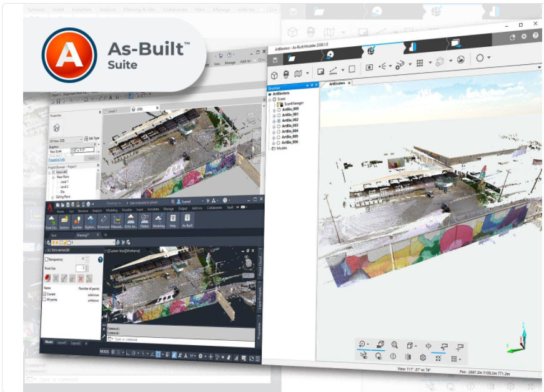Open the blue-bar building workflow step in Modeler
The image size is (544, 392).
coord(412,46)
